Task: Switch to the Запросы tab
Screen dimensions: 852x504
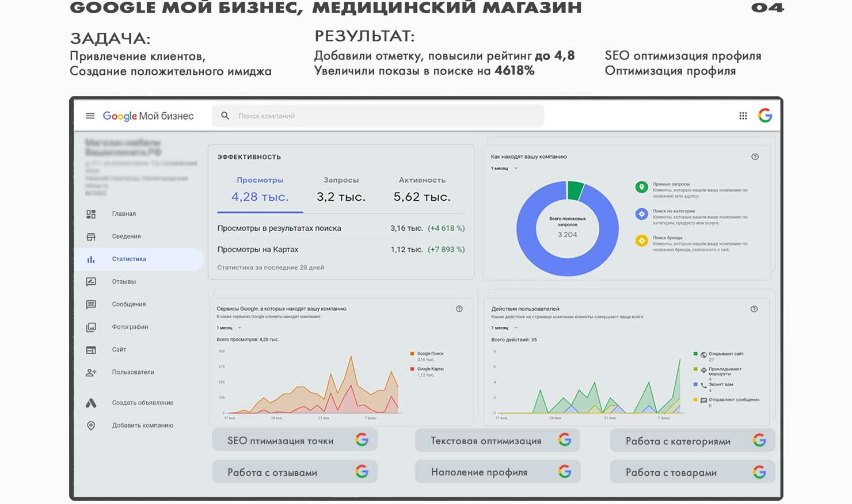Action: 341,190
